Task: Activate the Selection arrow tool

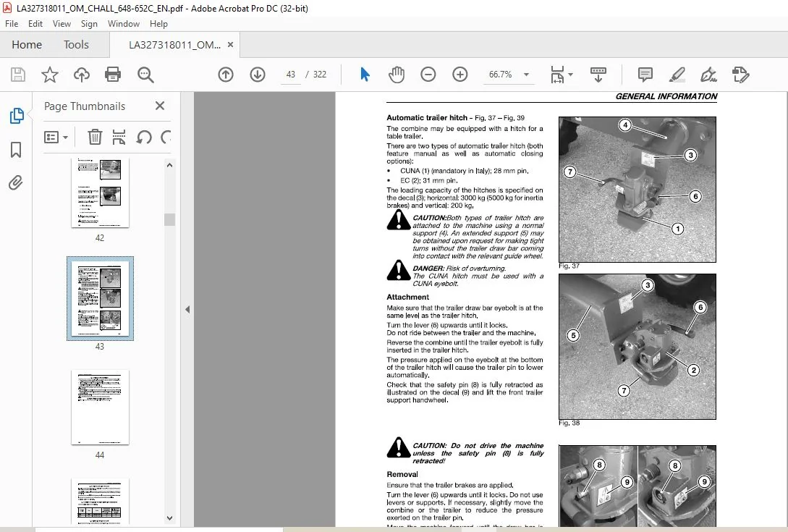Action: click(x=365, y=75)
